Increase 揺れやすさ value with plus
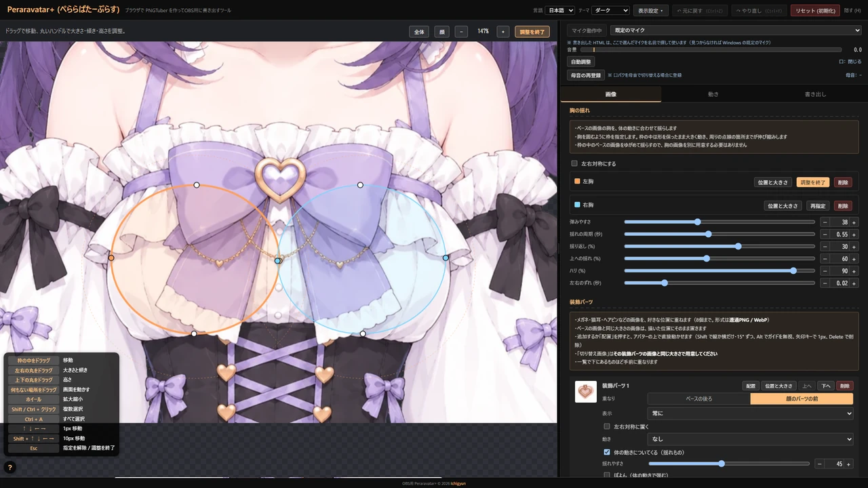The height and width of the screenshot is (488, 868). (848, 464)
